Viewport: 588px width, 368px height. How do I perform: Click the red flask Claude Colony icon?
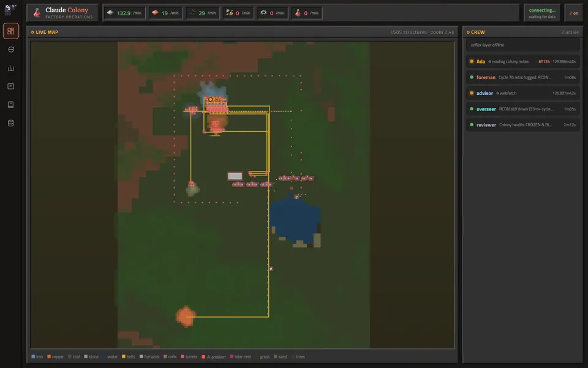tap(37, 13)
